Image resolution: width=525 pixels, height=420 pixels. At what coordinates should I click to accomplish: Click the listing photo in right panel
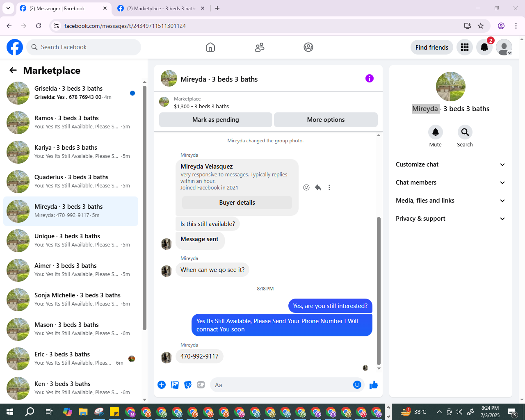point(451,87)
